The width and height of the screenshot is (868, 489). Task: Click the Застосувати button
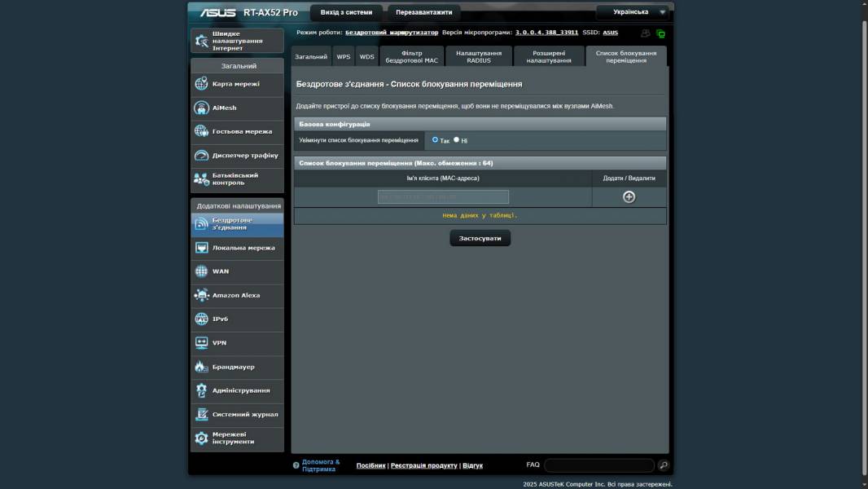coord(480,238)
